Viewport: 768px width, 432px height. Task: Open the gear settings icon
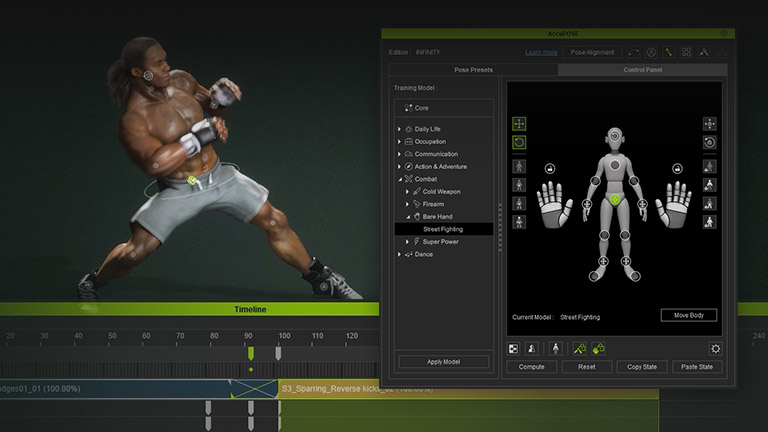click(715, 348)
